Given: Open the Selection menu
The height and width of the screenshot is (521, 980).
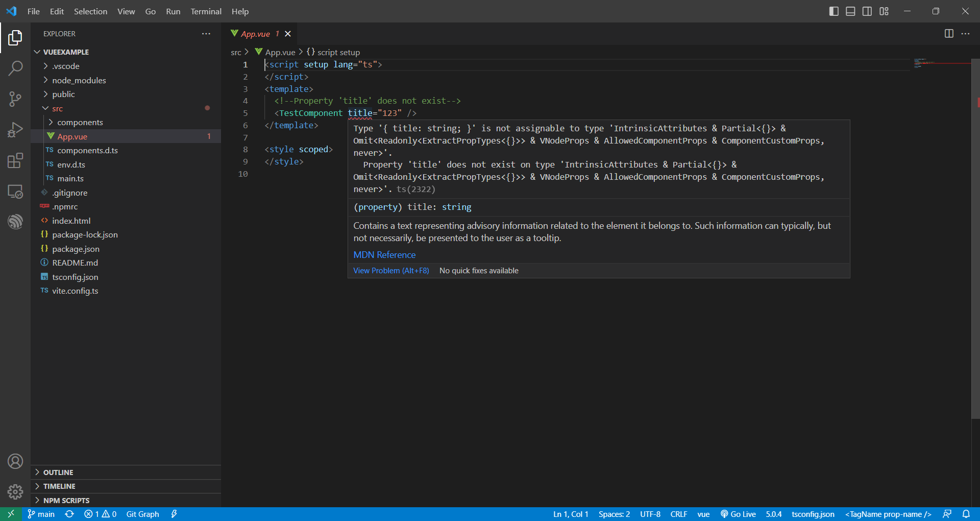Looking at the screenshot, I should 90,11.
